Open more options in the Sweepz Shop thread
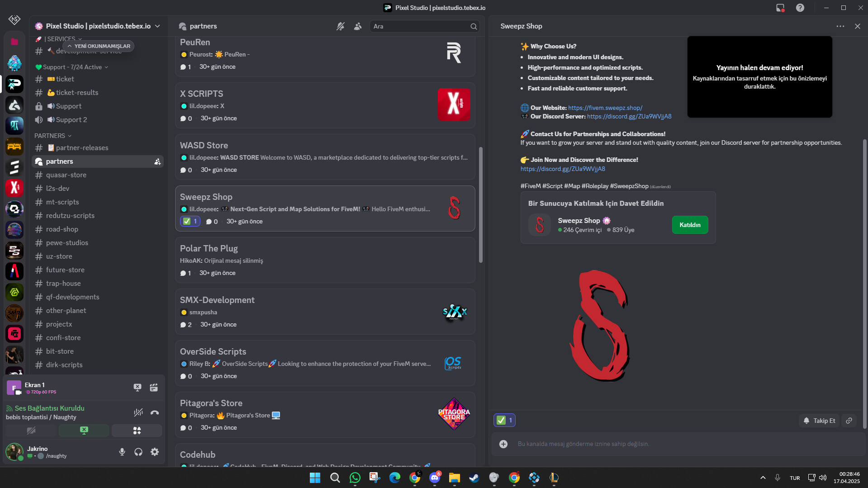This screenshot has height=488, width=868. pyautogui.click(x=840, y=26)
